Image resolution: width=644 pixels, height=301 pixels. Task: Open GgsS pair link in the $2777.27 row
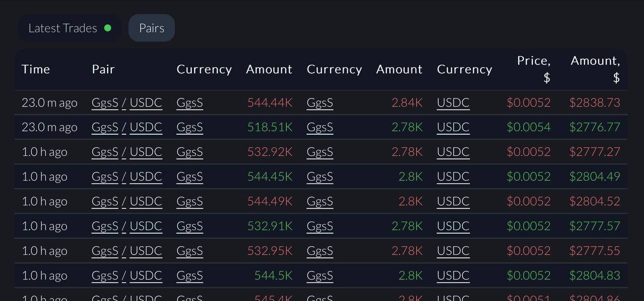[105, 152]
